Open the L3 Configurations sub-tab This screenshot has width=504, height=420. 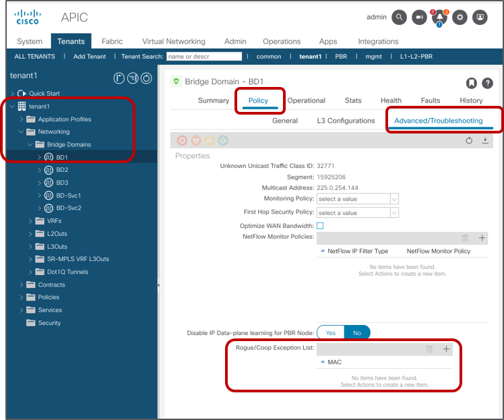[x=346, y=121]
